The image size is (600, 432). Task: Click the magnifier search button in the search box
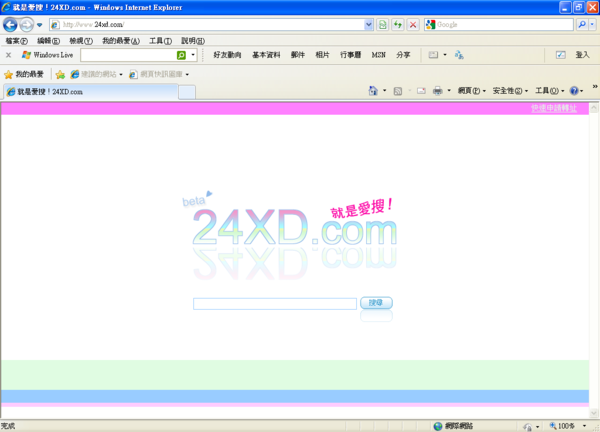tap(582, 24)
